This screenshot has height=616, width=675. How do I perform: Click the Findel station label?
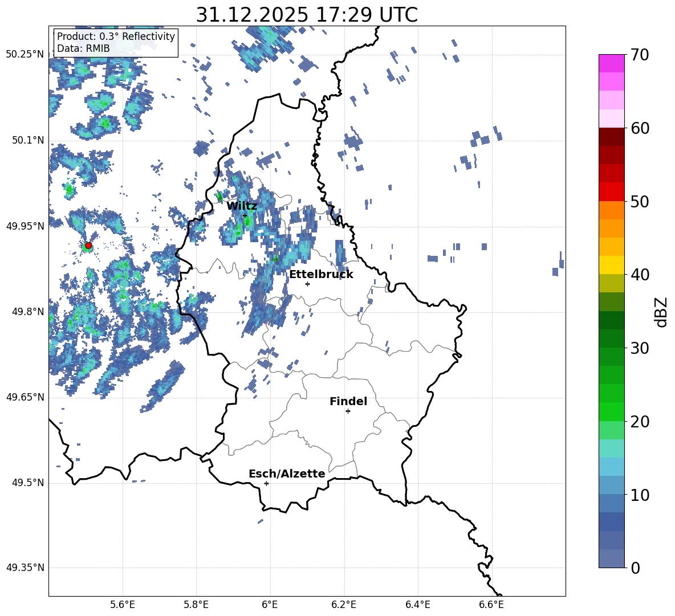[x=348, y=401]
